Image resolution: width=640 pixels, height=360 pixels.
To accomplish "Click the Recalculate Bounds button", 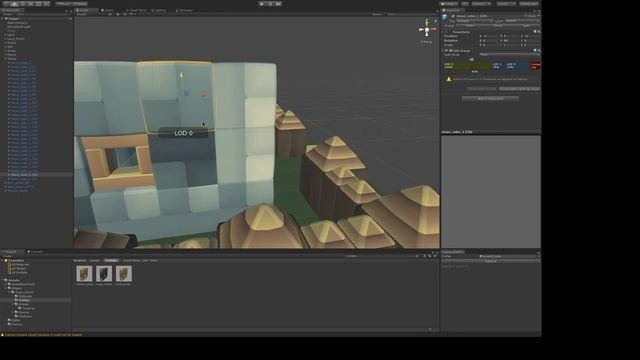I will point(482,89).
